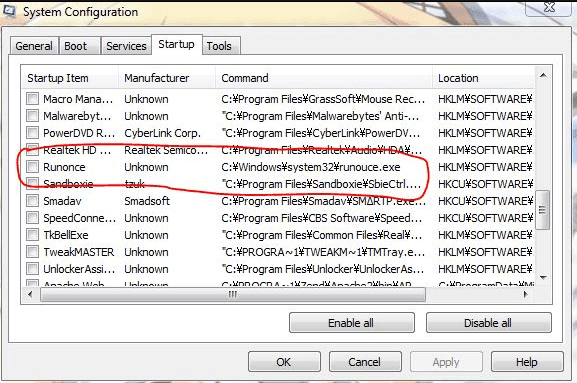Screen dimensions: 577x383
Task: Tick the TweakMASTER startup checkbox
Action: 32,252
